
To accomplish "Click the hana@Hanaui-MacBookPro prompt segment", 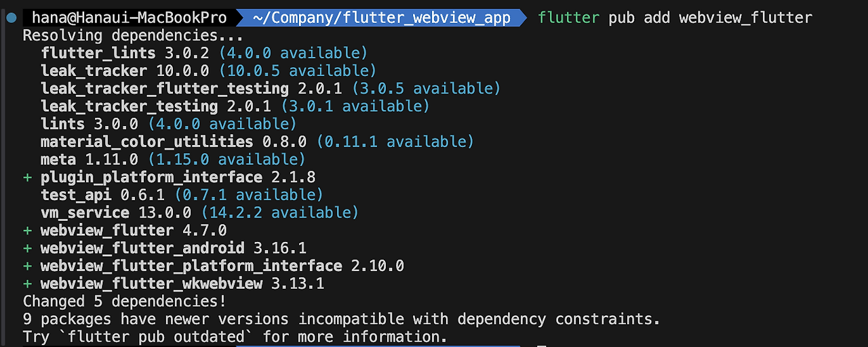I will 129,18.
